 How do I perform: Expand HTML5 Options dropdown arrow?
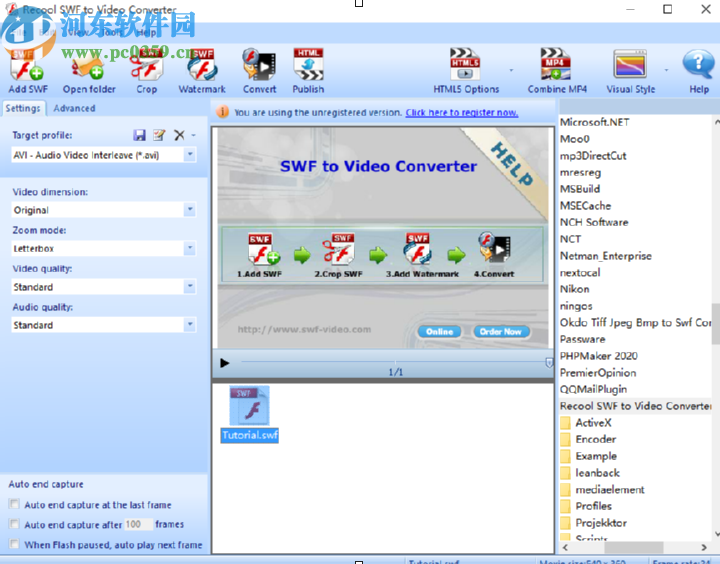[511, 70]
